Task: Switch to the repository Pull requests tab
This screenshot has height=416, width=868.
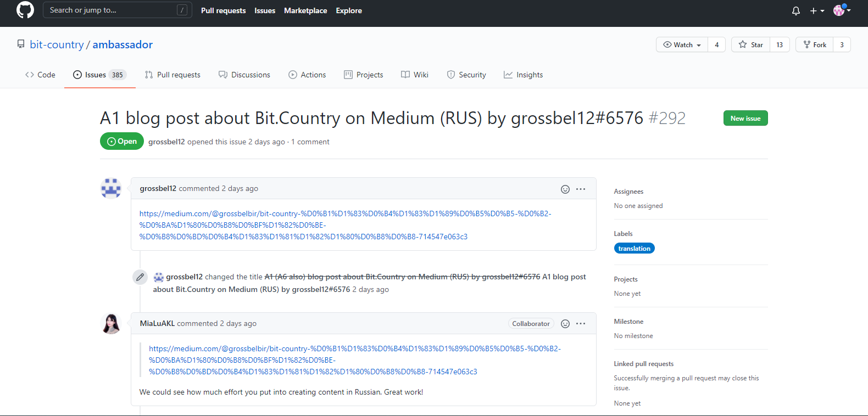Action: [173, 75]
